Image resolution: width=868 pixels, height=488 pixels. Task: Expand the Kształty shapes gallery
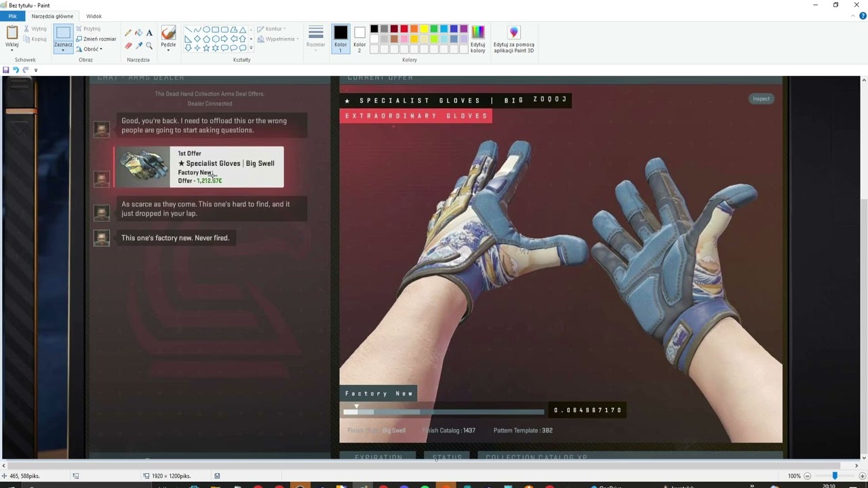point(251,48)
